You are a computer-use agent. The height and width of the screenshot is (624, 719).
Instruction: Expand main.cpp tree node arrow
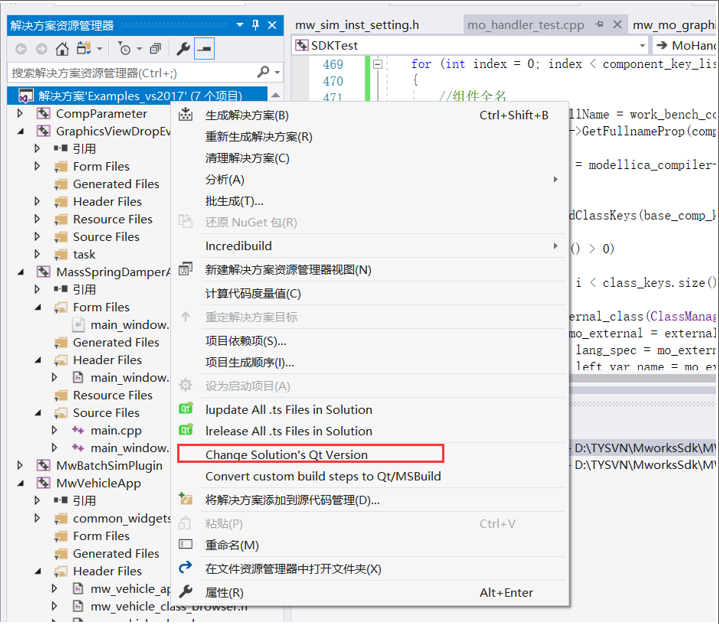coord(55,430)
